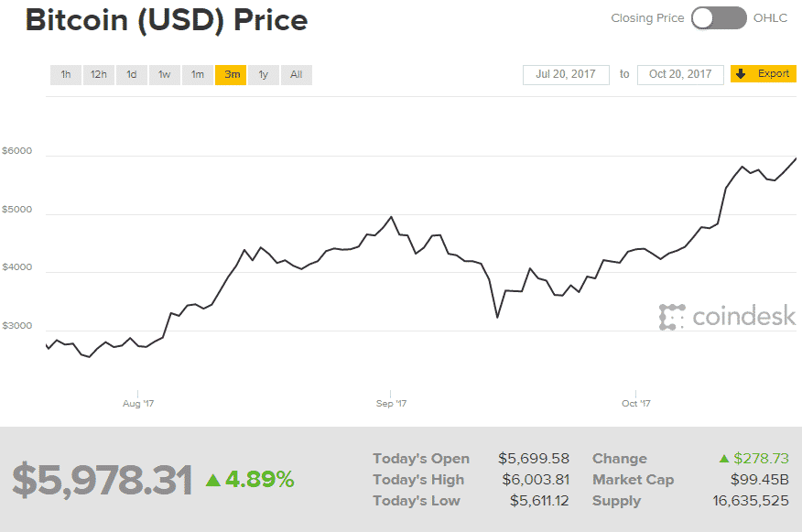This screenshot has width=802, height=532.
Task: Click the Jul 20, 2017 start date field
Action: coord(566,74)
